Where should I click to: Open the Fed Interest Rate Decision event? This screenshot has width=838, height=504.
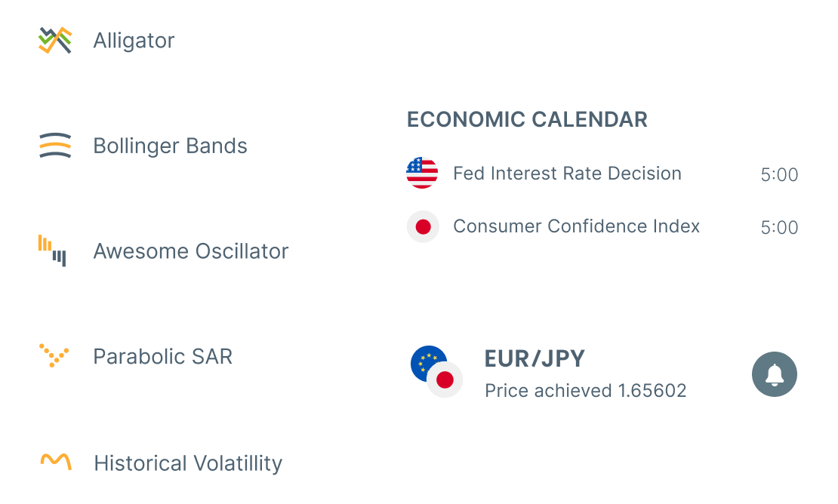567,174
